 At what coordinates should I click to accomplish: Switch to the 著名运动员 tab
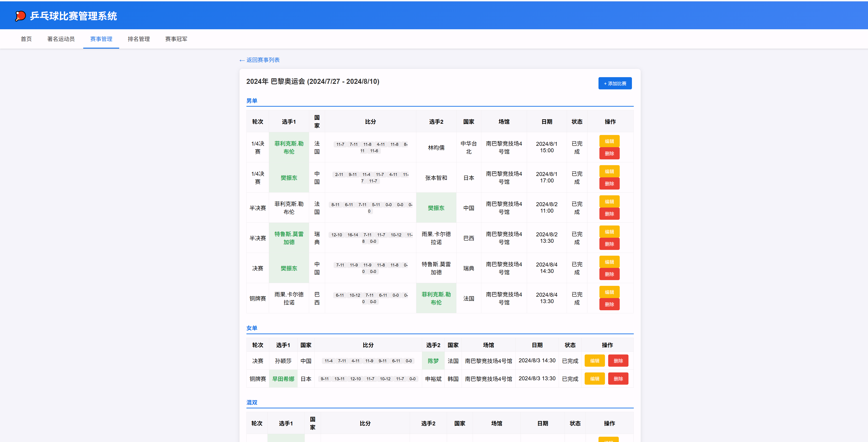coord(61,39)
